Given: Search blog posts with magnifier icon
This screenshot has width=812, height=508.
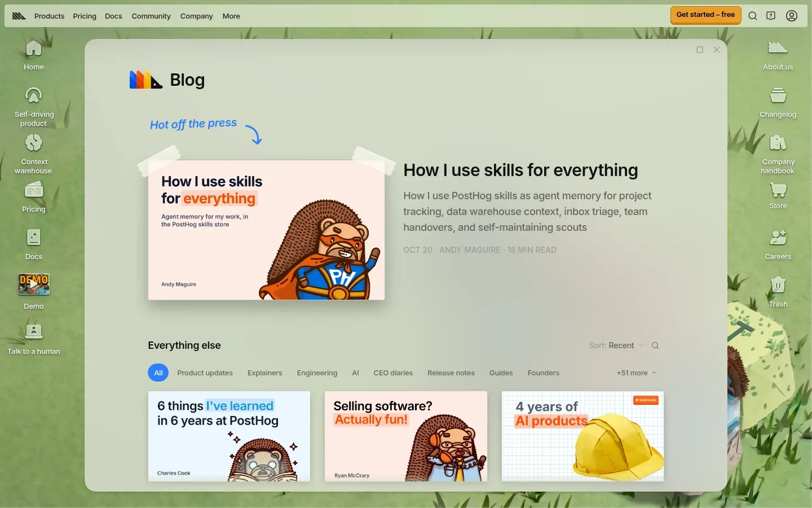Looking at the screenshot, I should click(655, 345).
